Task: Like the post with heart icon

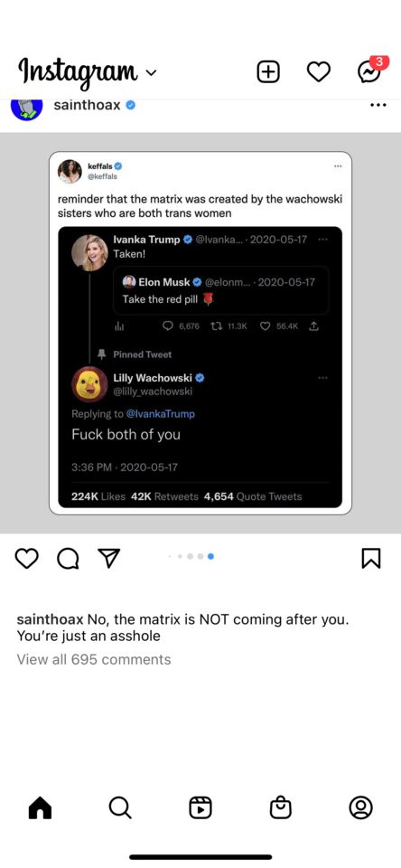Action: 26,559
